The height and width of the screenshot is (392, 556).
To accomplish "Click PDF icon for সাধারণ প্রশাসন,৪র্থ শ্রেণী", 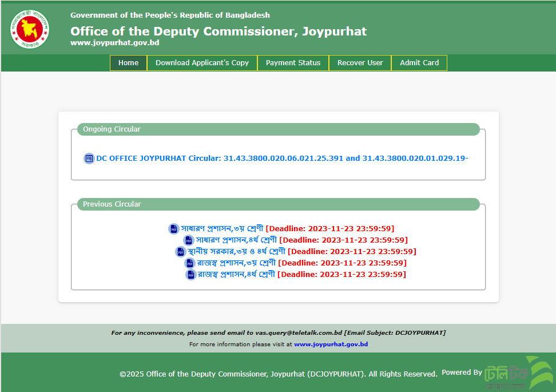I will 189,240.
